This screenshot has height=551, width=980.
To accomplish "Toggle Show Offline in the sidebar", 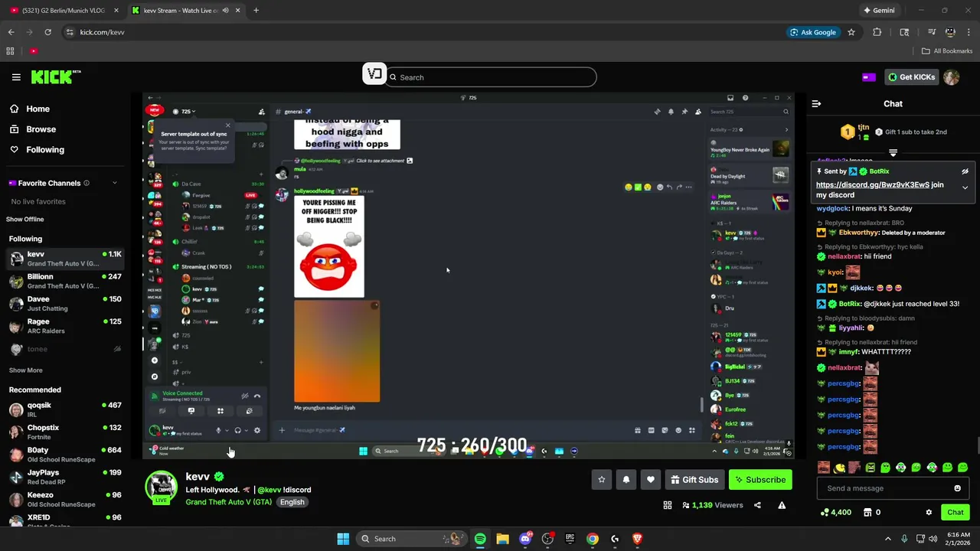I will [25, 220].
